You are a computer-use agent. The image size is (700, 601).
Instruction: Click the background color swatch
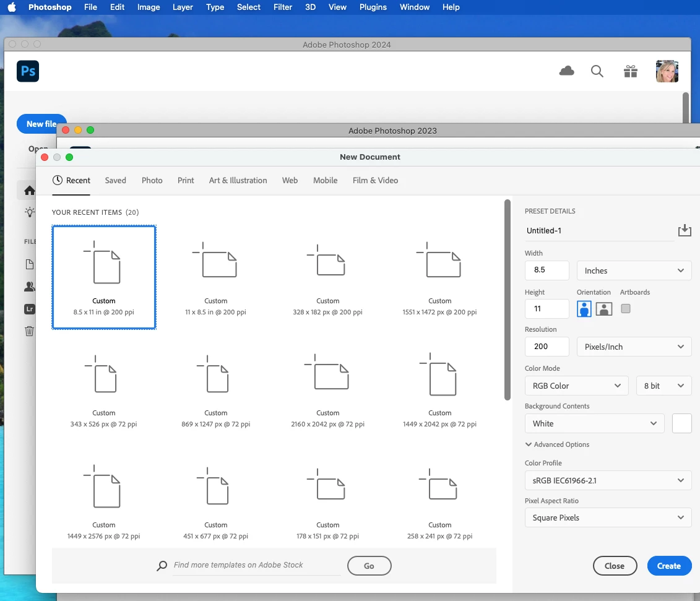681,423
